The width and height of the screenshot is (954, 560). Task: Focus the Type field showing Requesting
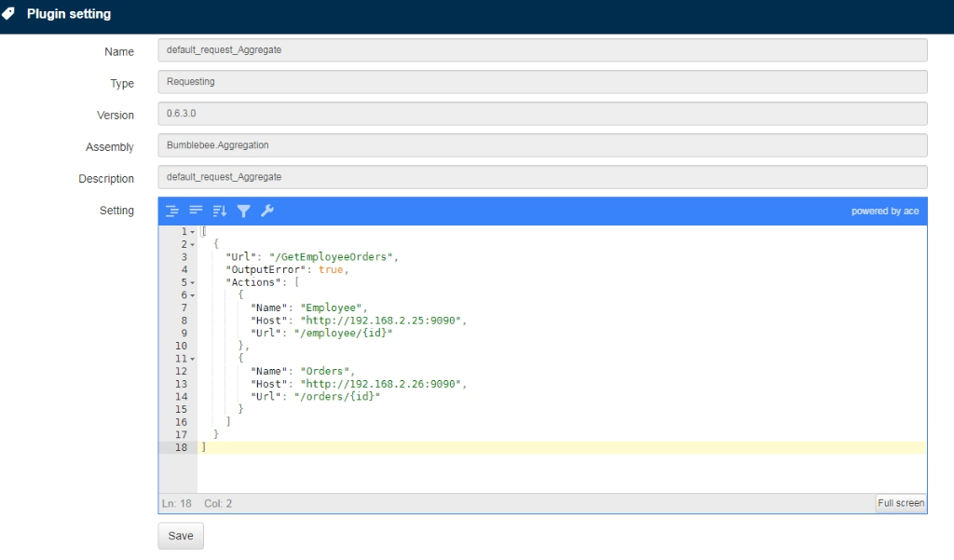coord(543,82)
